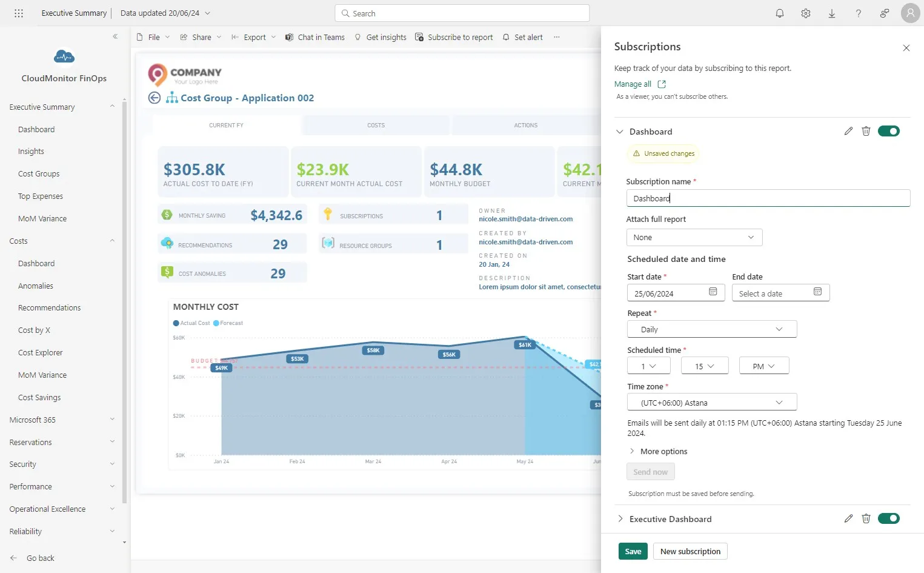Delete the Dashboard subscription with trash icon

coord(866,131)
